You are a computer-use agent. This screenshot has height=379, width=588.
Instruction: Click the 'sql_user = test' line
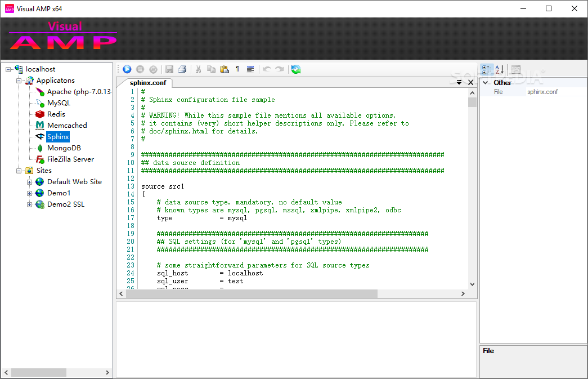pyautogui.click(x=200, y=280)
